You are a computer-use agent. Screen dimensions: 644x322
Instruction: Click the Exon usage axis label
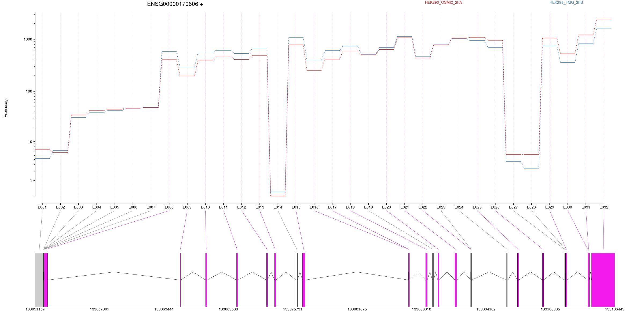(x=6, y=107)
